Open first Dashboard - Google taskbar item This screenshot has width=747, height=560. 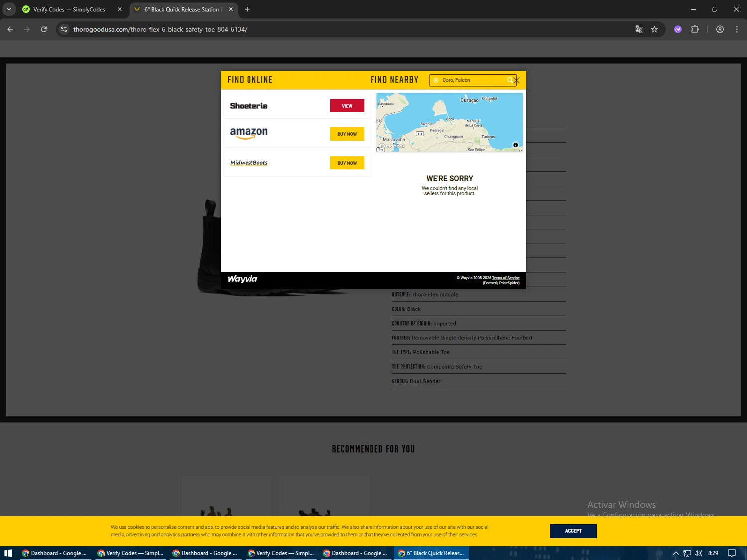point(55,553)
